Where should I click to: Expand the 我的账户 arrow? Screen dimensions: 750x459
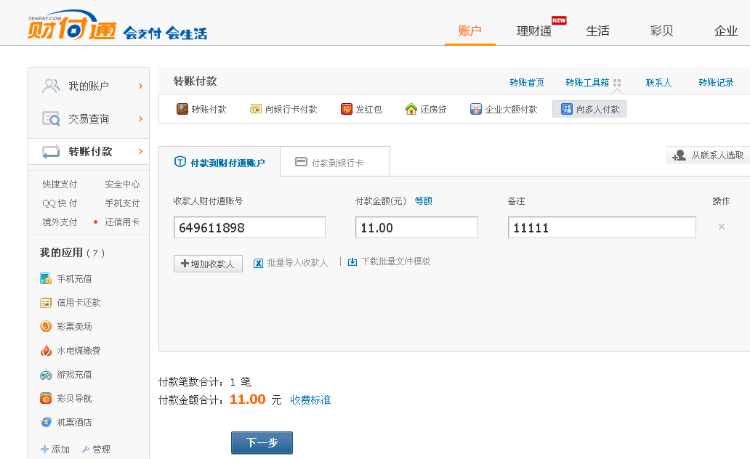point(141,86)
